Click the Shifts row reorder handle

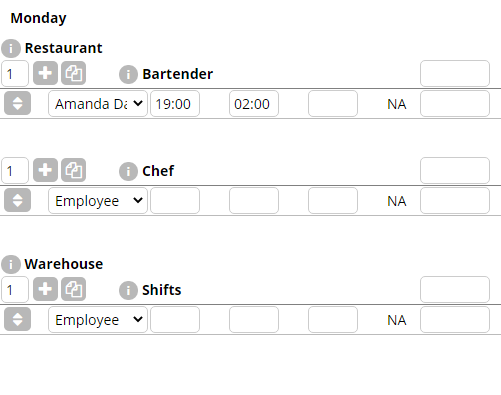(x=17, y=319)
